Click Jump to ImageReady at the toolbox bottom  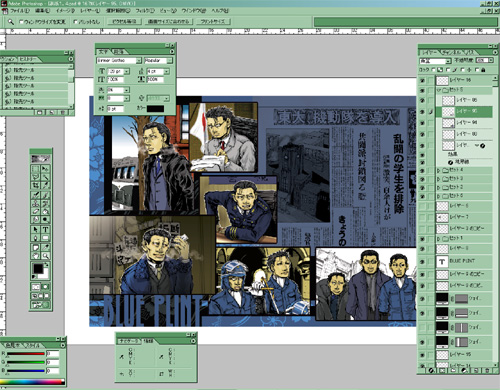tap(40, 305)
